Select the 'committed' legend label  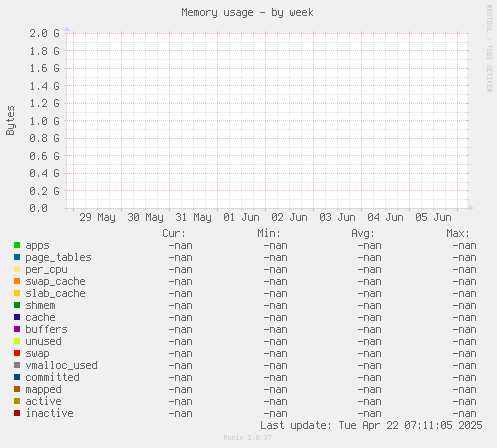click(52, 377)
